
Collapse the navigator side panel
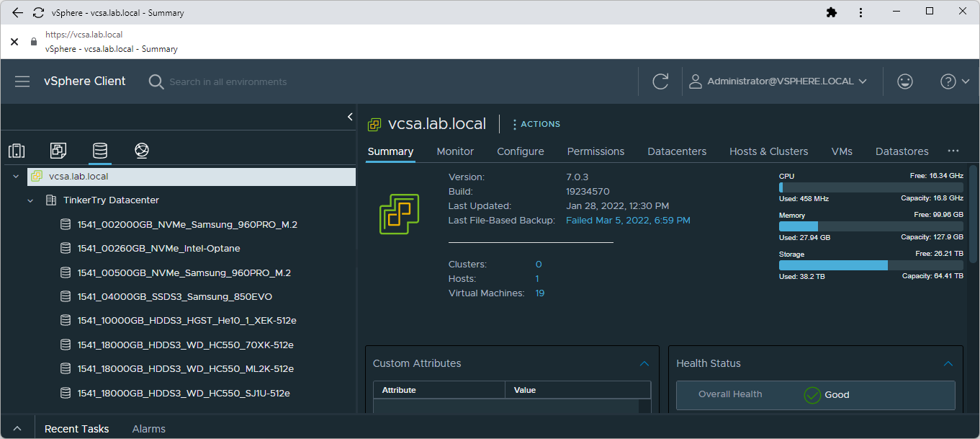(x=350, y=117)
